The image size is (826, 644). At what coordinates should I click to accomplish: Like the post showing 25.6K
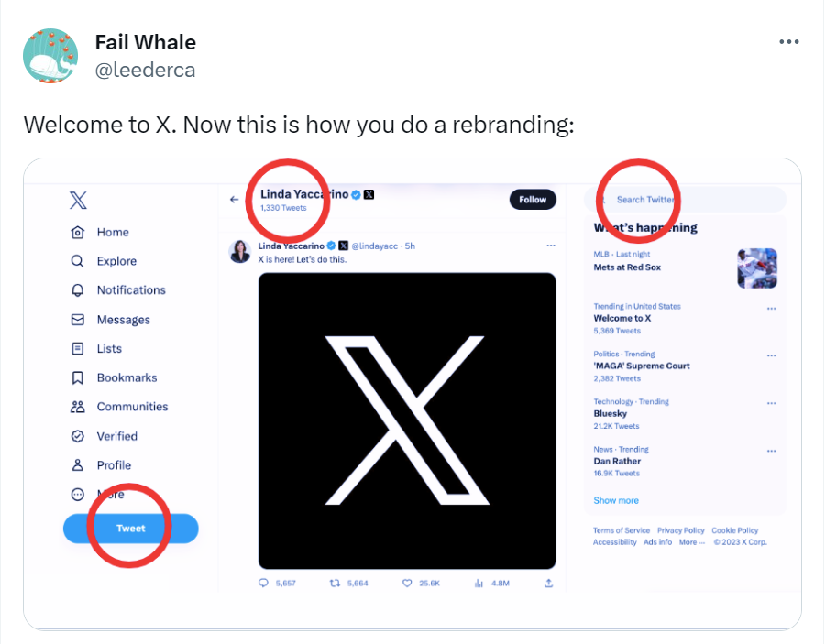coord(407,583)
